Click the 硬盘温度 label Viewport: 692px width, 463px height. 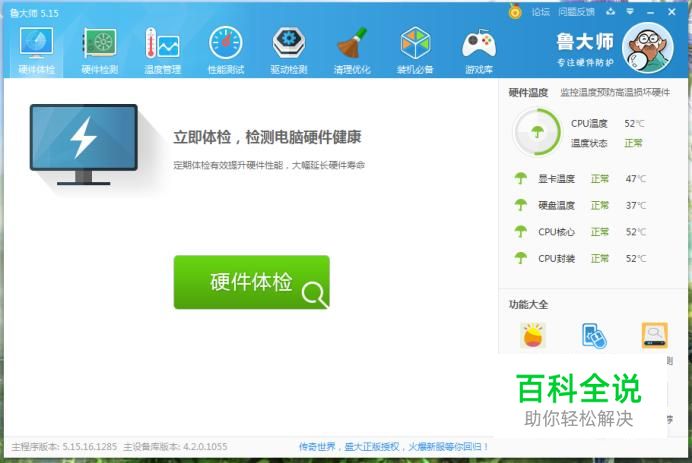[x=557, y=205]
